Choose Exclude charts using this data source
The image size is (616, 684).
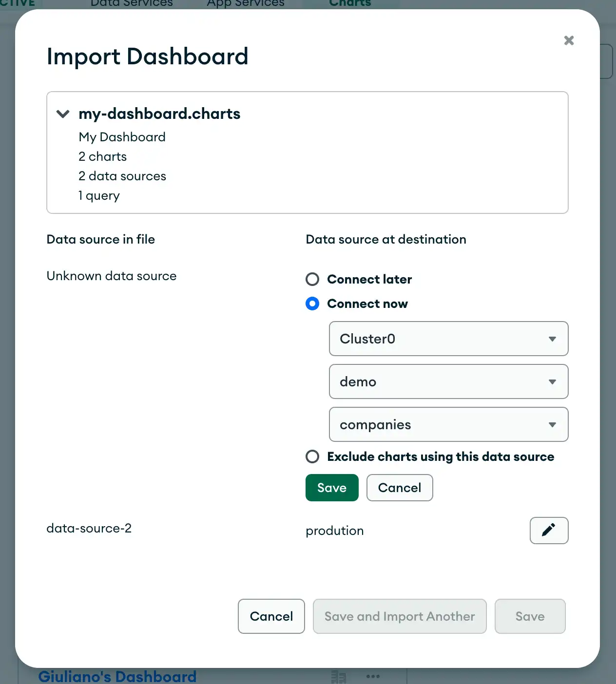312,456
